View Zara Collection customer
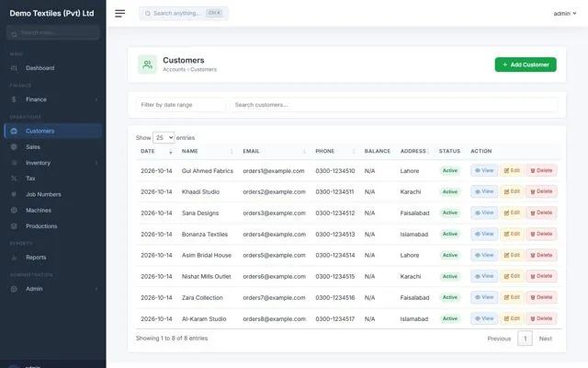588x368 pixels. 484,297
